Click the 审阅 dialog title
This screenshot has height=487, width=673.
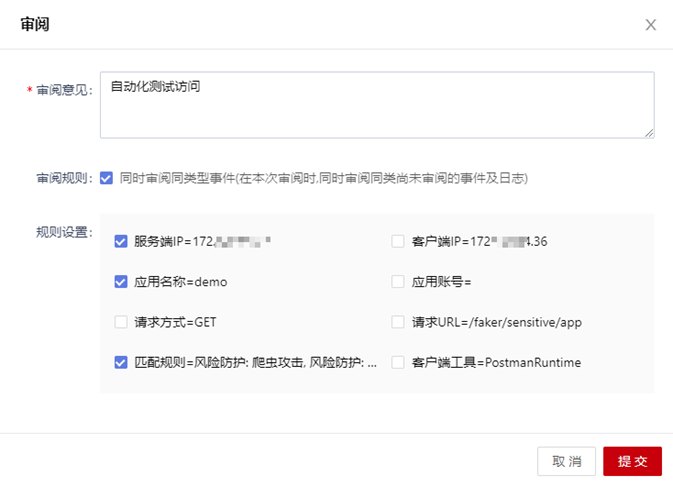(35, 24)
